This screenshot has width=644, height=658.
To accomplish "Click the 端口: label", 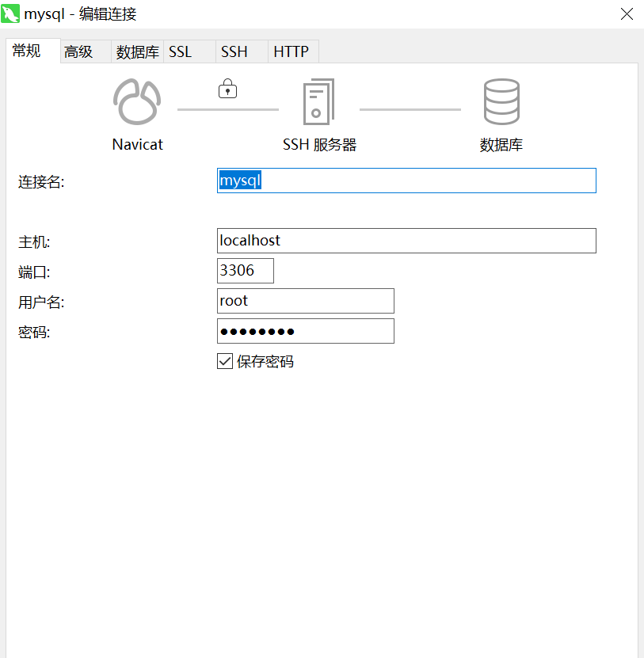I will point(34,272).
